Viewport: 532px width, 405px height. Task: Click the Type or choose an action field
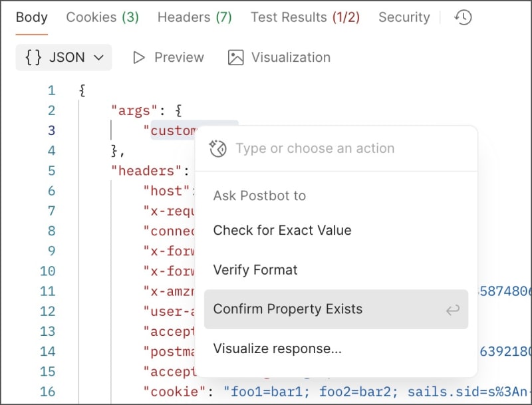click(346, 148)
